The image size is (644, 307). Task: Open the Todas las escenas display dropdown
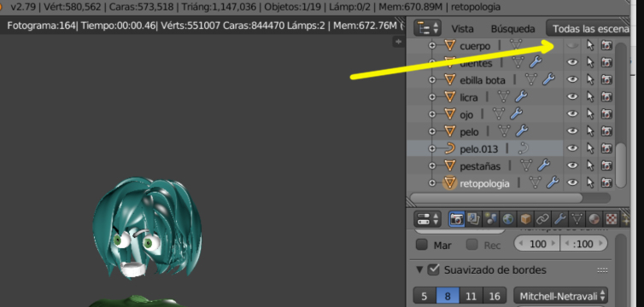(x=588, y=29)
